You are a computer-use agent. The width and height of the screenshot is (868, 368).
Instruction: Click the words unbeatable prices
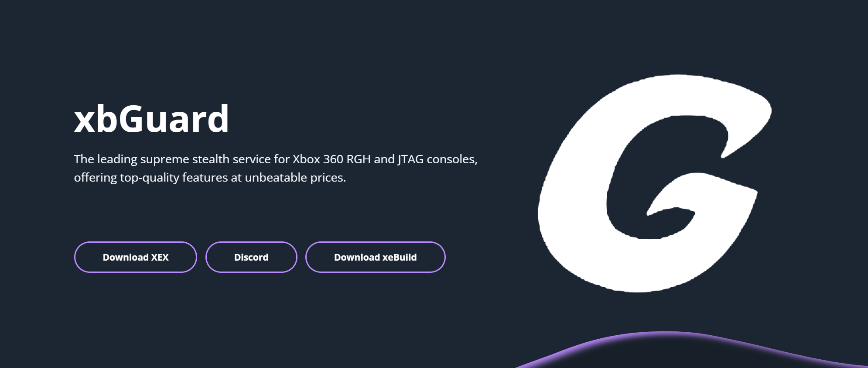click(295, 178)
